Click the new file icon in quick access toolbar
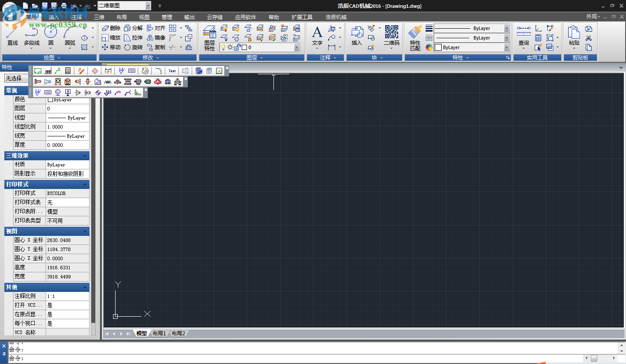626x364 pixels. pyautogui.click(x=25, y=6)
